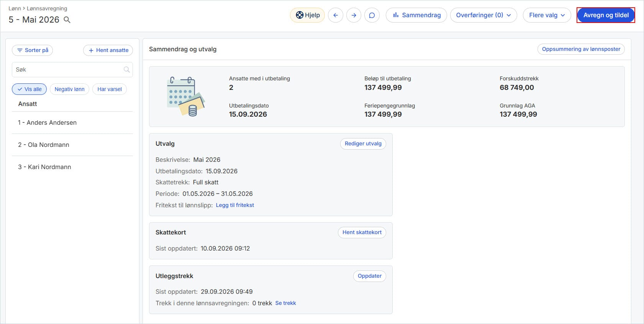Click the 5 - Mai 2026 heading
Screen dimensions: 644x324
click(x=34, y=20)
